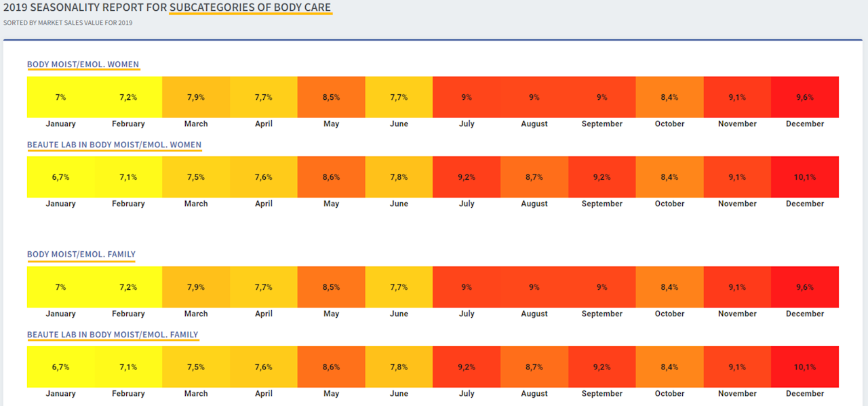868x406 pixels.
Task: Click 10,1% December cell in Beaute Lab Women row
Action: coord(805,177)
